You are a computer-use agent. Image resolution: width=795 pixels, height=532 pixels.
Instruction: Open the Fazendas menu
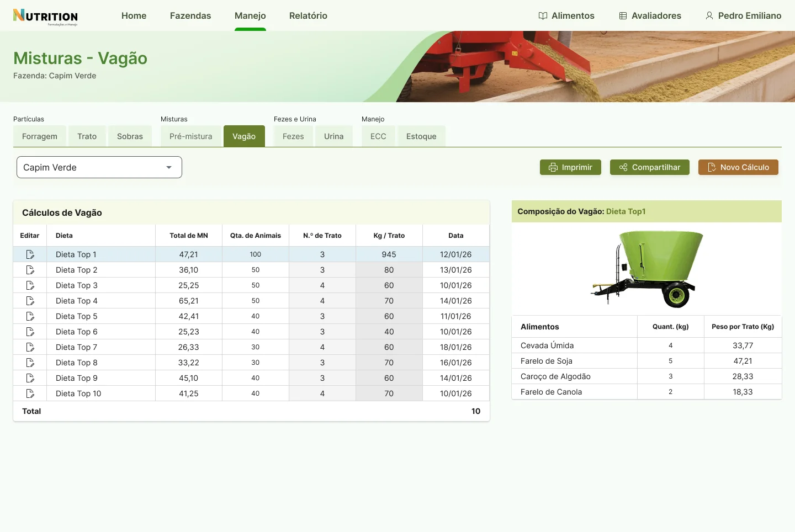[x=190, y=15]
